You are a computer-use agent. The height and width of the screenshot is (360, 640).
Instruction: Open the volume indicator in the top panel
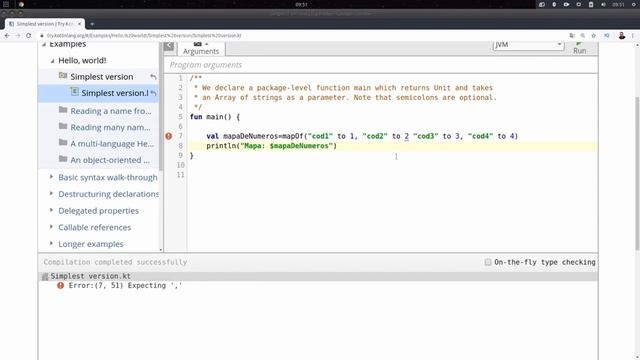[603, 4]
